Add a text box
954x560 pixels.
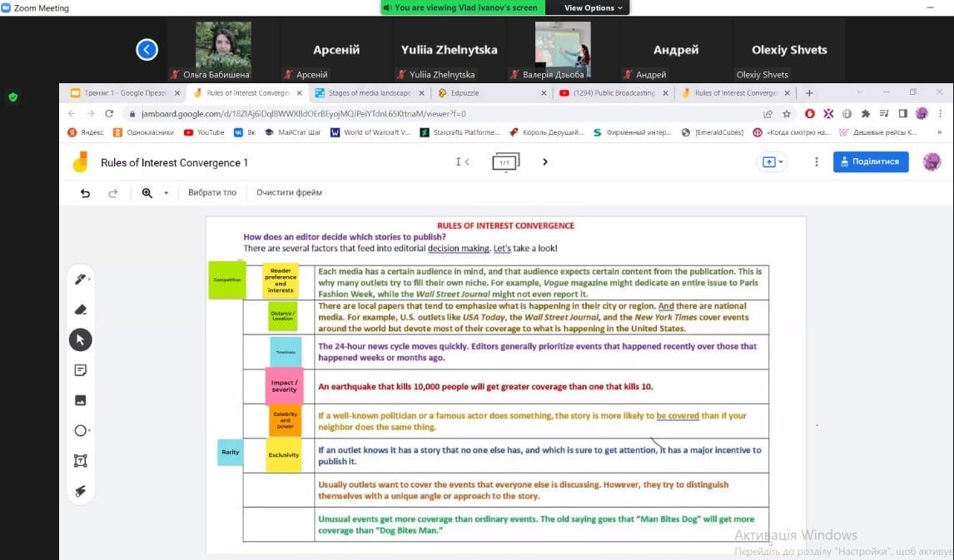(81, 461)
